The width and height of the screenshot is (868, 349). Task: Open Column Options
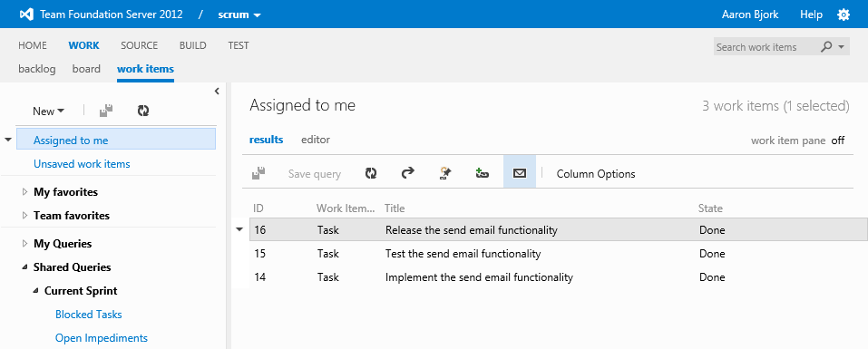click(596, 174)
